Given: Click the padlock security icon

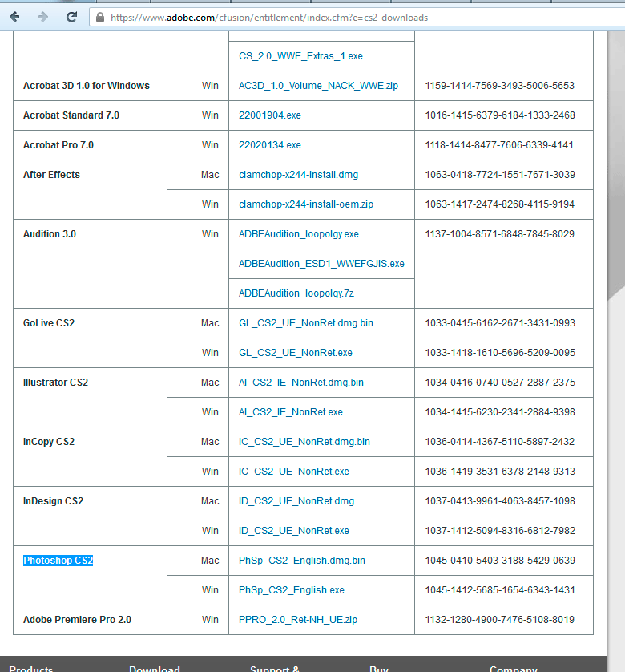Looking at the screenshot, I should point(100,17).
